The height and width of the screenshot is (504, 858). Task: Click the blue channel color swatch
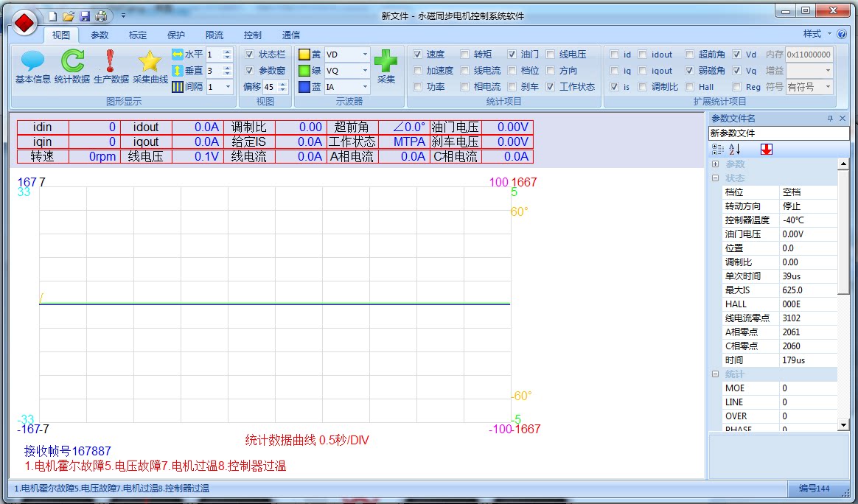click(x=304, y=86)
